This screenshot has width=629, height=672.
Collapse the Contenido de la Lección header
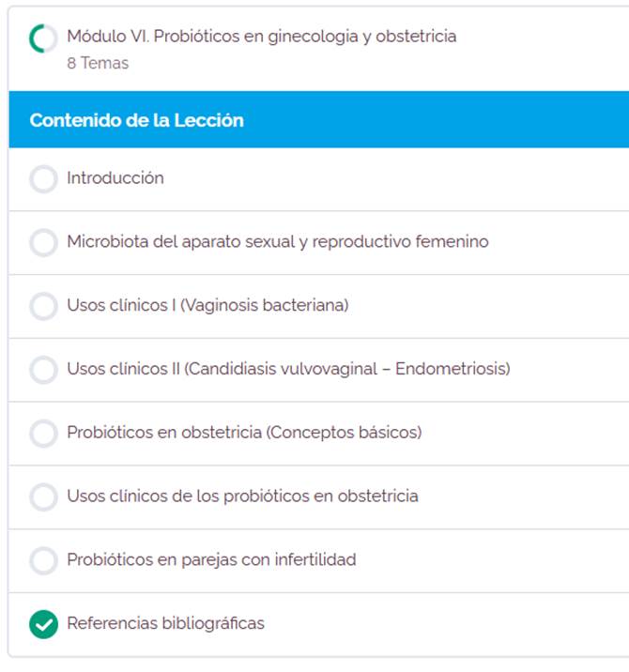click(x=136, y=120)
